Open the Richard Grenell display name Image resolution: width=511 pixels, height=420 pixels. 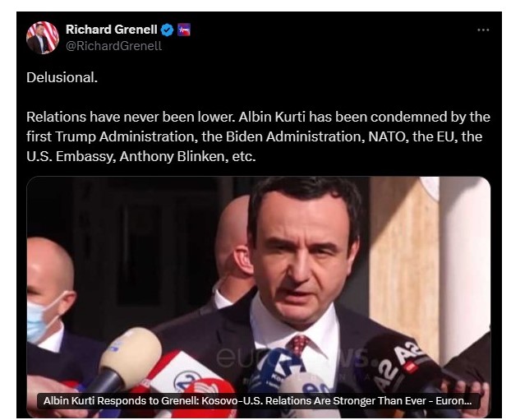[x=112, y=30]
